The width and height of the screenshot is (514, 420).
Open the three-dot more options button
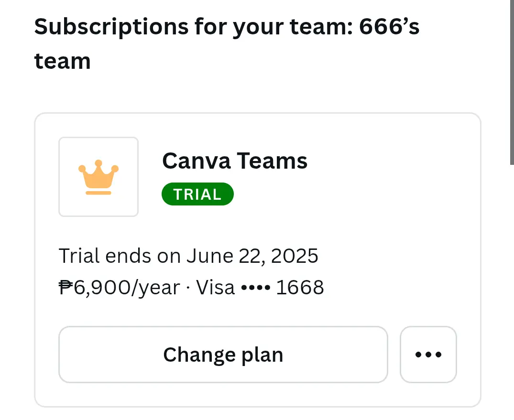[x=428, y=355]
